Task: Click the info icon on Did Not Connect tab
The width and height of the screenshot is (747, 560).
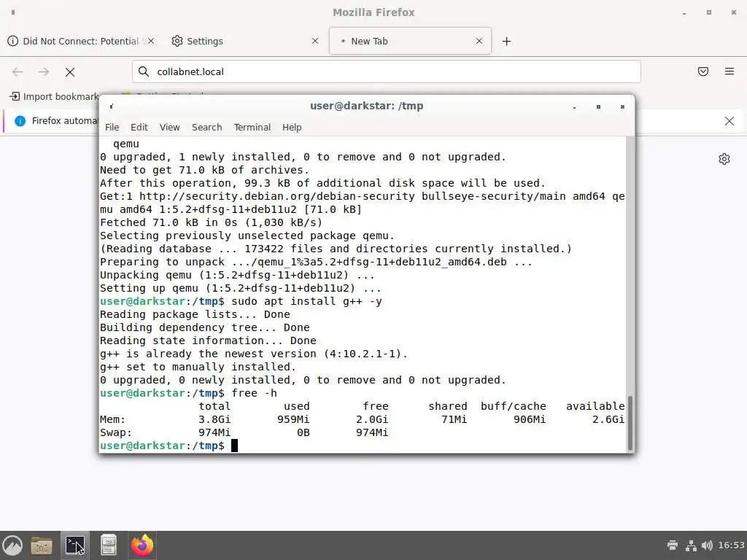Action: tap(13, 41)
